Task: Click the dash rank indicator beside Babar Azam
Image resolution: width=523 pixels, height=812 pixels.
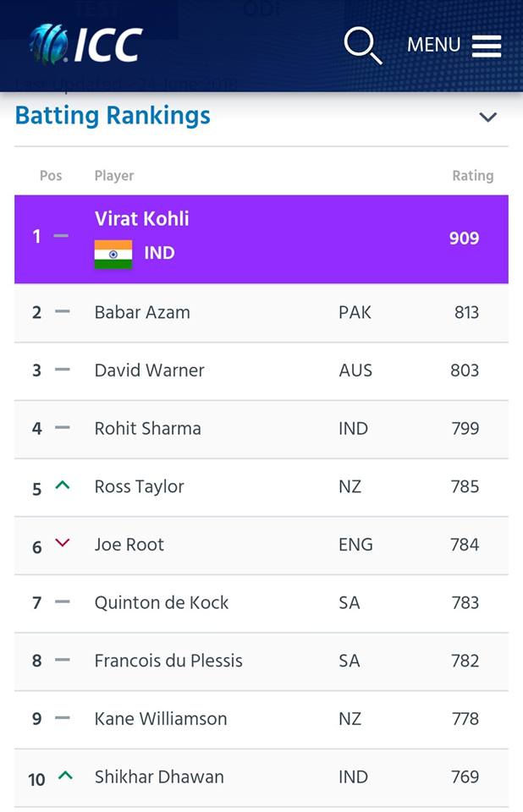Action: (x=61, y=312)
